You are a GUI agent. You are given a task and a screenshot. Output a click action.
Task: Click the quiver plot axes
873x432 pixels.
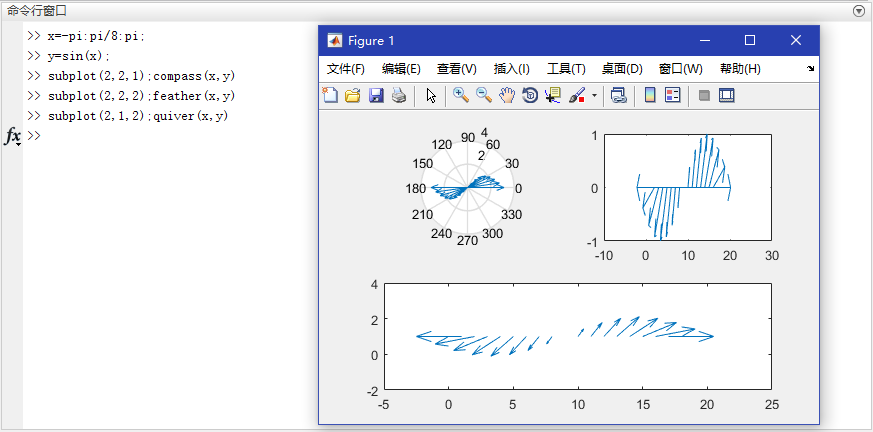point(577,336)
